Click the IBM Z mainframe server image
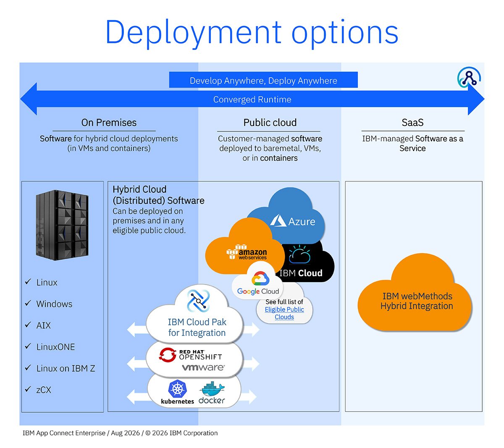The height and width of the screenshot is (448, 504). click(x=62, y=225)
